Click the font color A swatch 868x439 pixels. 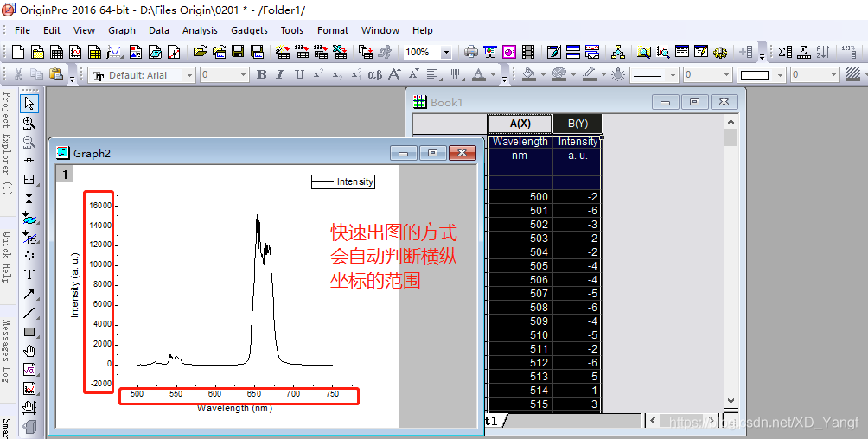point(480,74)
